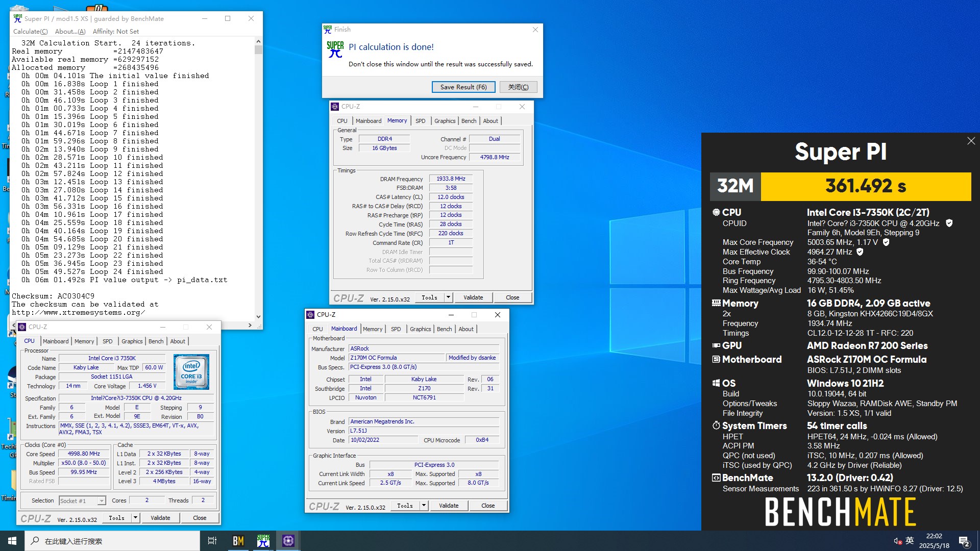This screenshot has height=551, width=980.
Task: Click the Checksum: AC0304C9 line
Action: coord(53,296)
